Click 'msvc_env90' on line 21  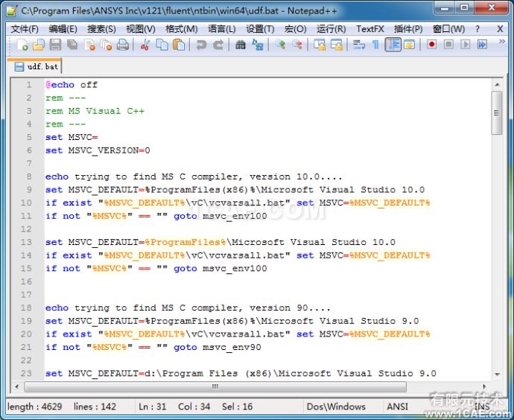click(x=232, y=347)
